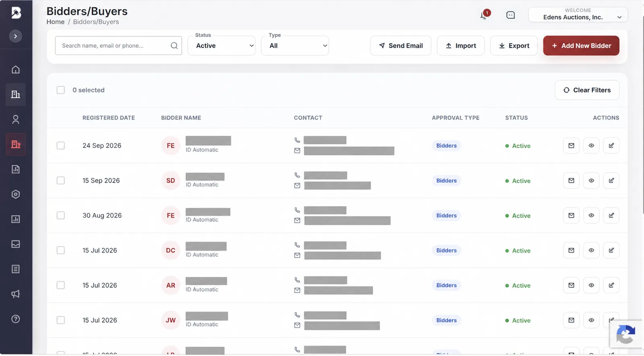Screen dimensions: 644x356
Task: Email the bidder registered 15 Sep 2026
Action: (571, 181)
